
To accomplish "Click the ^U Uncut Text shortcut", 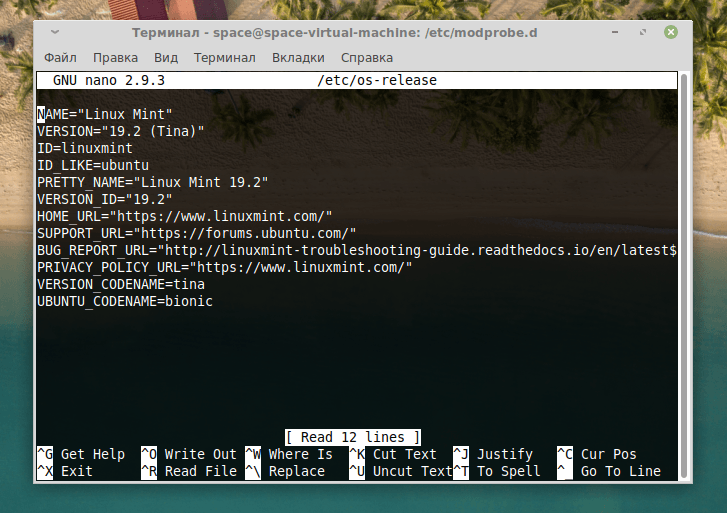I will point(401,471).
